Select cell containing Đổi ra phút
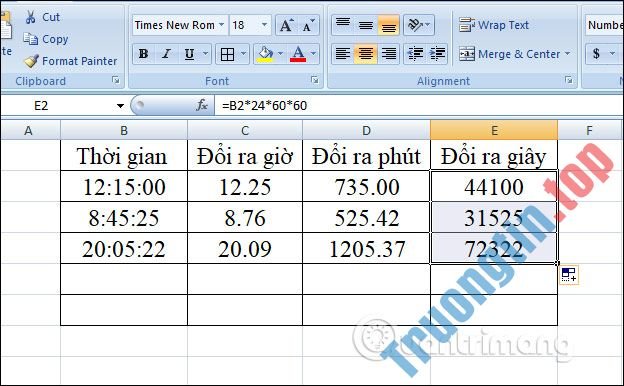624x386 pixels. 367,156
